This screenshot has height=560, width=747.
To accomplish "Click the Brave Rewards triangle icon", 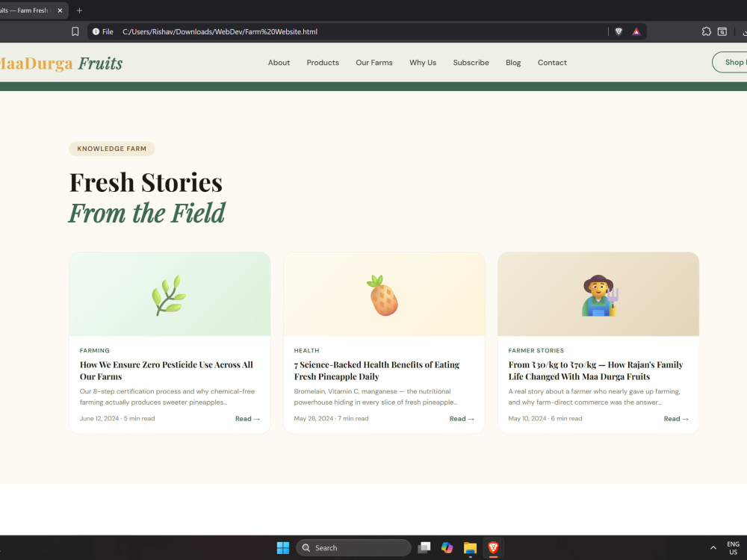I will coord(636,31).
